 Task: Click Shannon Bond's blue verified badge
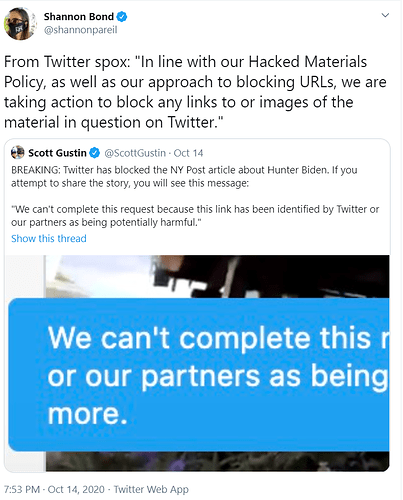click(x=122, y=16)
